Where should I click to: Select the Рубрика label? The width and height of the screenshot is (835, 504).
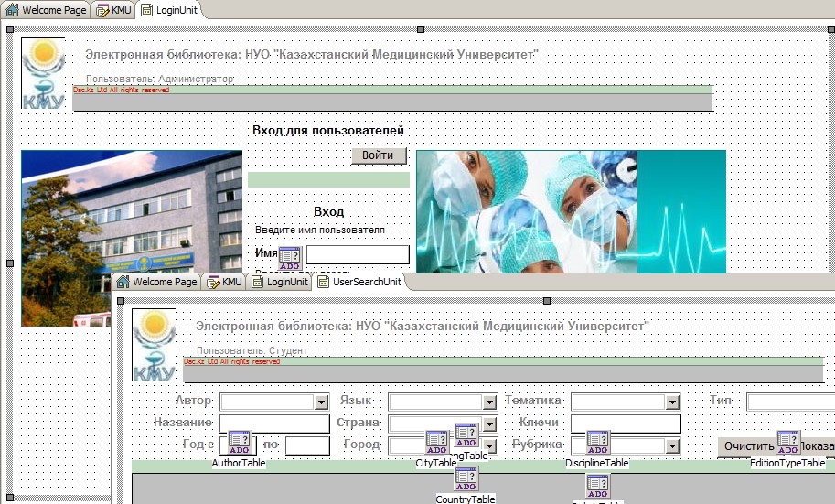(538, 445)
